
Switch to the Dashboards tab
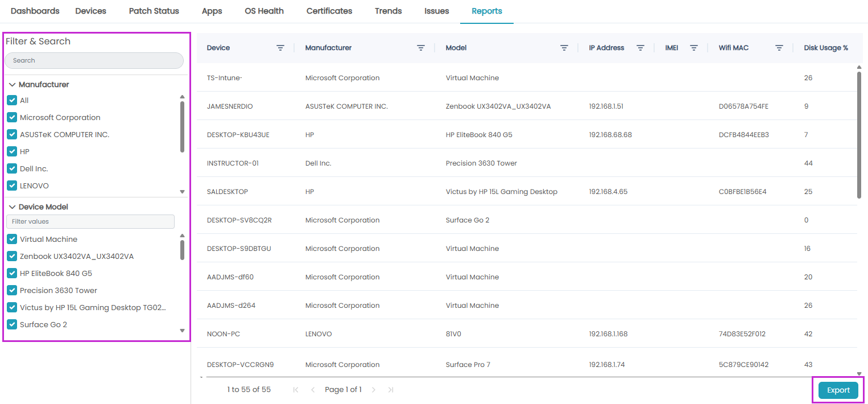coord(35,10)
